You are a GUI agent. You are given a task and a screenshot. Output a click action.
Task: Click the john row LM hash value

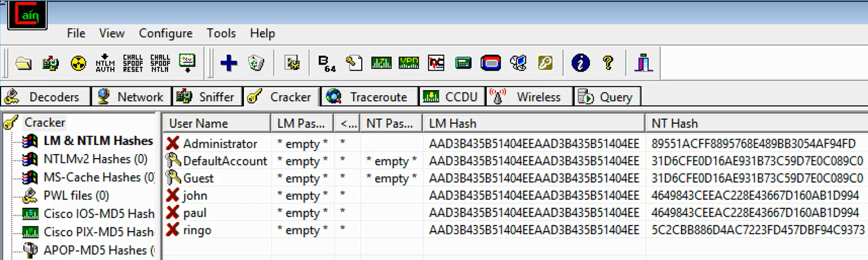point(534,195)
